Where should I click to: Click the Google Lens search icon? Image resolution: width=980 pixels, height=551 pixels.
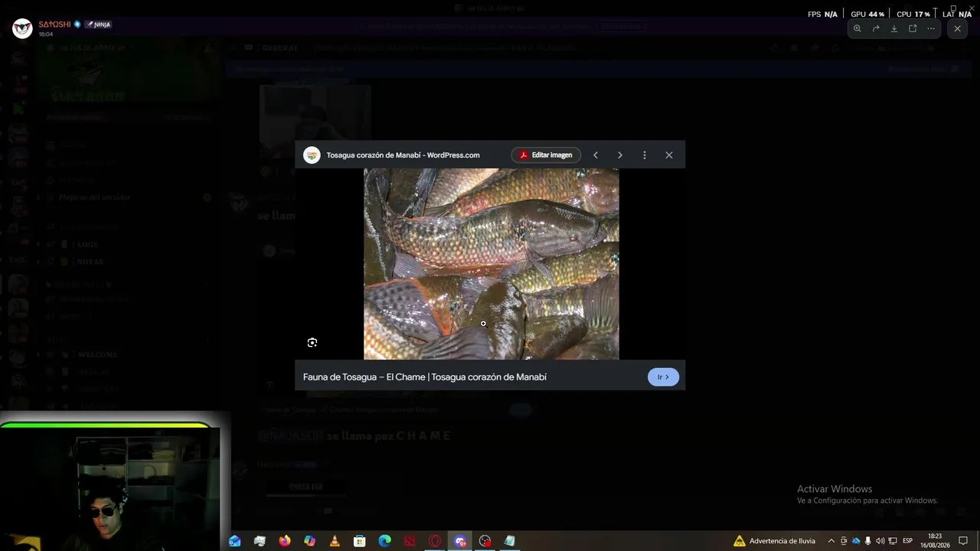tap(312, 343)
